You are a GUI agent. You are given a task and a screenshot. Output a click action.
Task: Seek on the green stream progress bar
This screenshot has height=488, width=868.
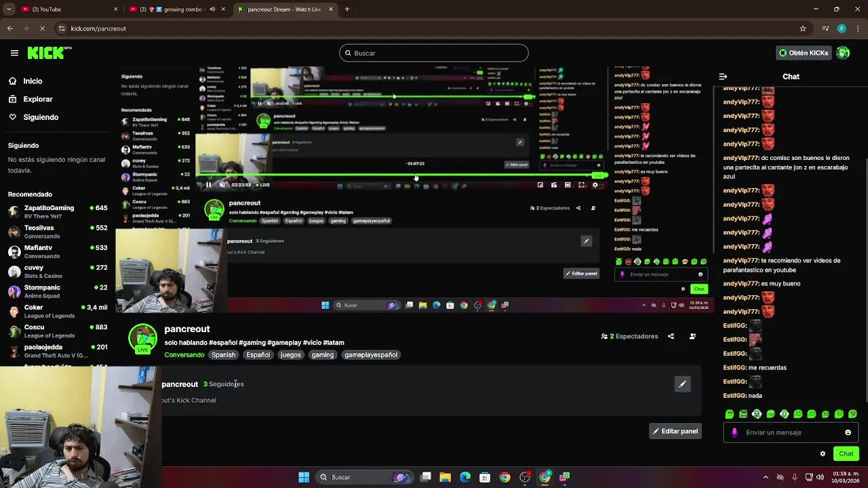400,176
